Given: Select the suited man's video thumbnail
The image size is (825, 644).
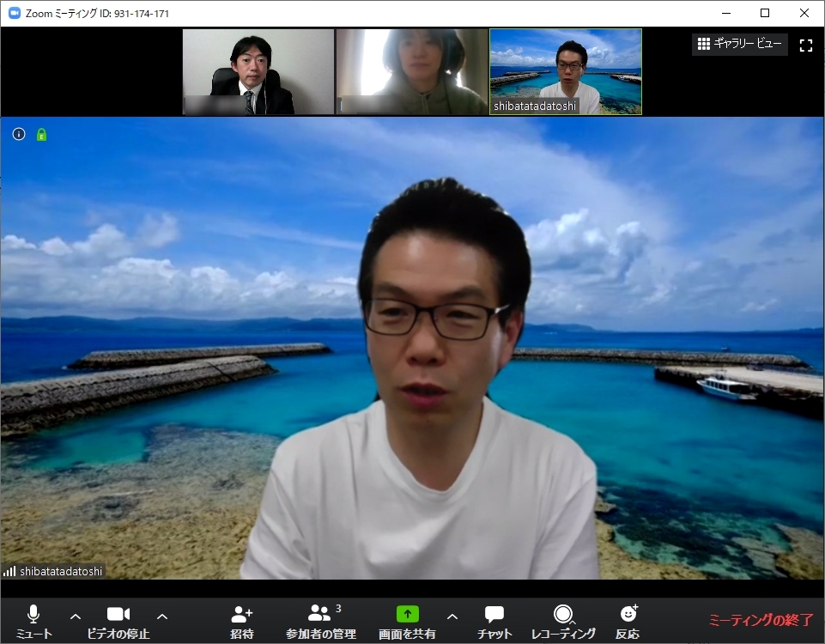Looking at the screenshot, I should coord(258,72).
